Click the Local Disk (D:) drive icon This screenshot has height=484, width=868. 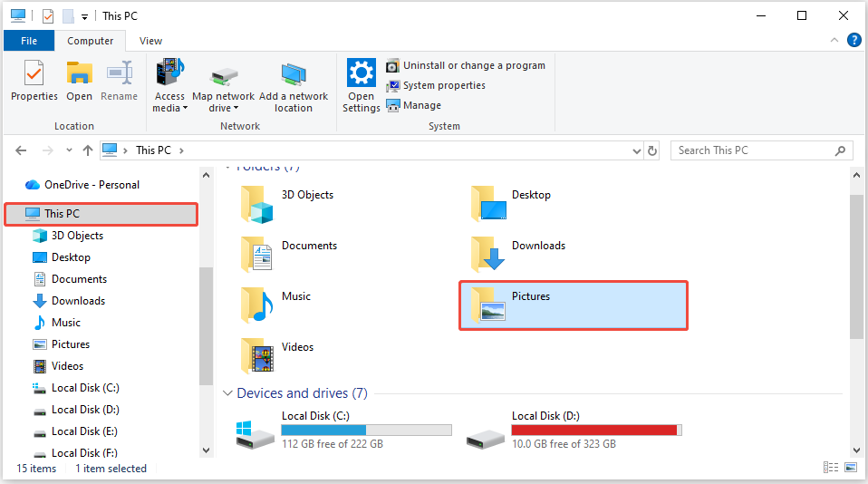tap(485, 440)
